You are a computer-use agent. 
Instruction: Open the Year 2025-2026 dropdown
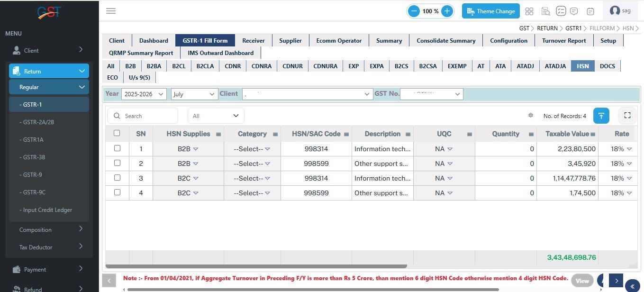[x=144, y=94]
